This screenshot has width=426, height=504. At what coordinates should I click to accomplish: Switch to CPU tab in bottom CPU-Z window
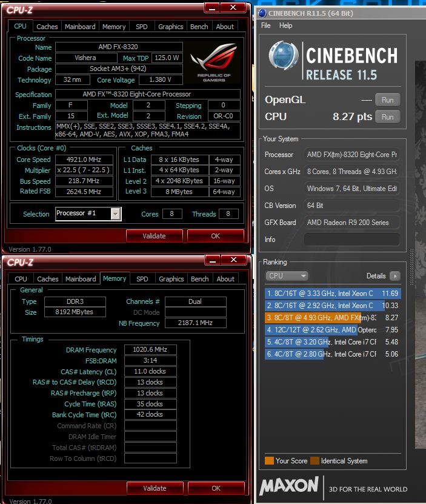point(21,279)
